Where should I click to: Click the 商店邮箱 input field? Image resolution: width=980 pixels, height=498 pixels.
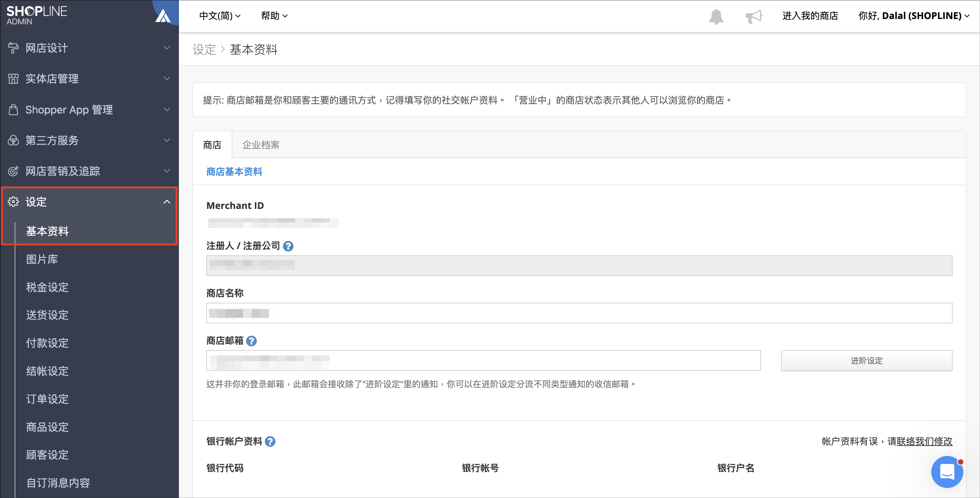click(483, 361)
